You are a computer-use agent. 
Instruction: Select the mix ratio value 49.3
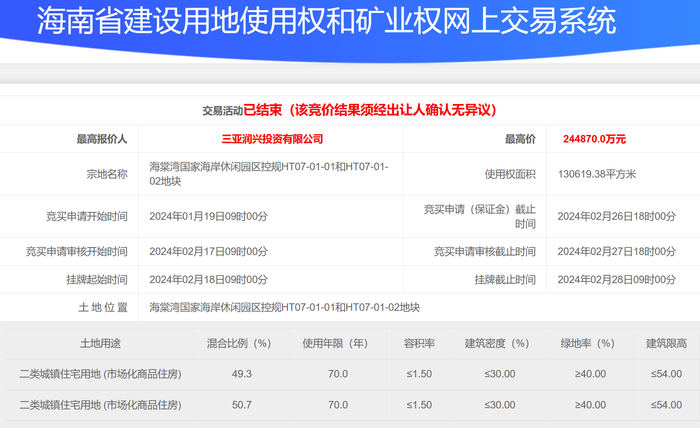tap(242, 374)
